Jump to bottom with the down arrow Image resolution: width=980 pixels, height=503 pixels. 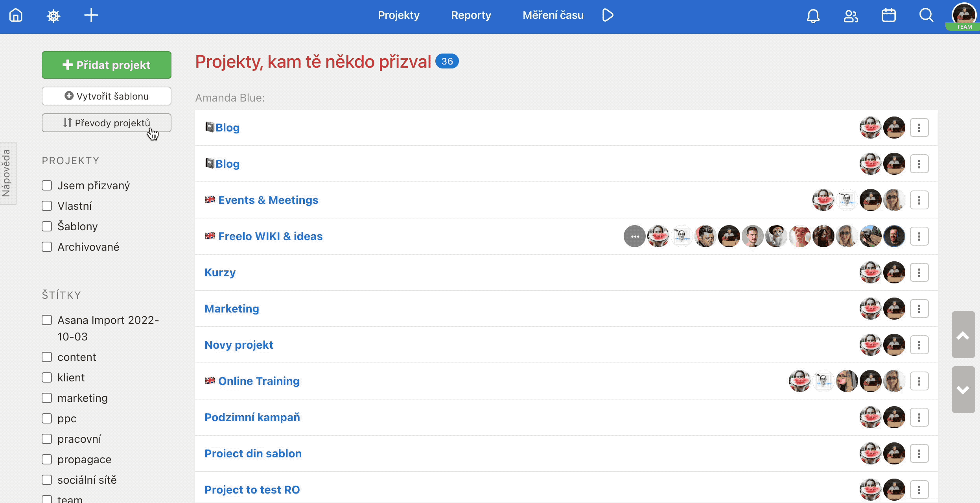pyautogui.click(x=963, y=390)
